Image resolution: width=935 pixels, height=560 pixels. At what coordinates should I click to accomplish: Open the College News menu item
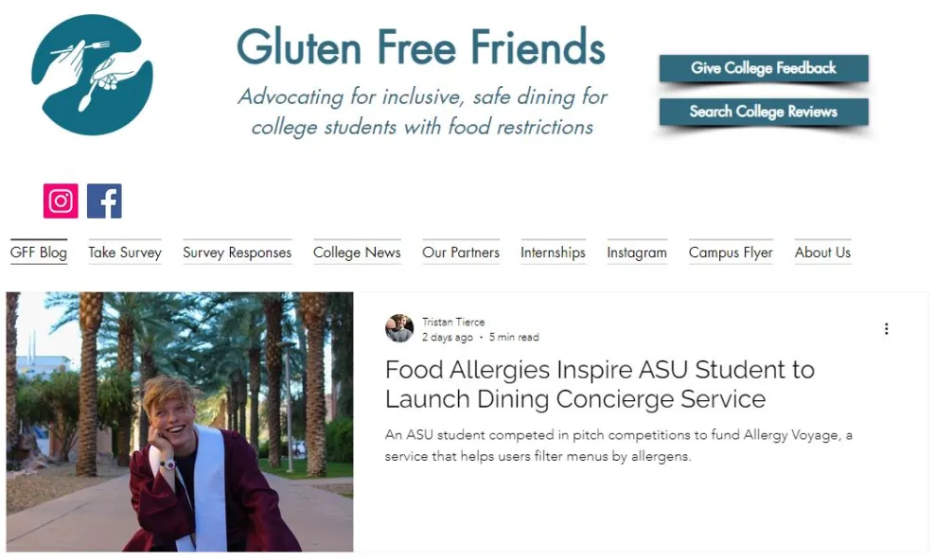(x=357, y=253)
